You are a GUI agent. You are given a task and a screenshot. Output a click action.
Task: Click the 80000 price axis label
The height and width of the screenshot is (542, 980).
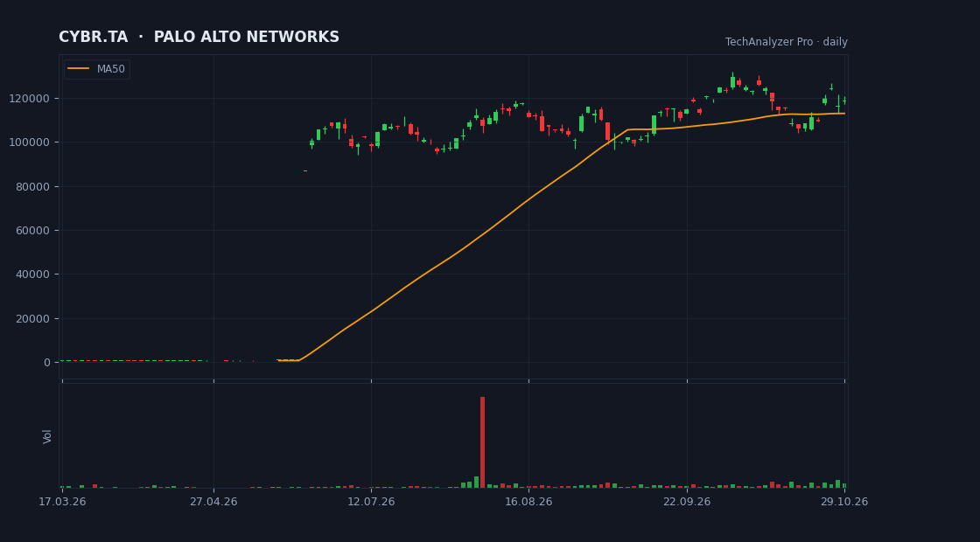coord(32,187)
